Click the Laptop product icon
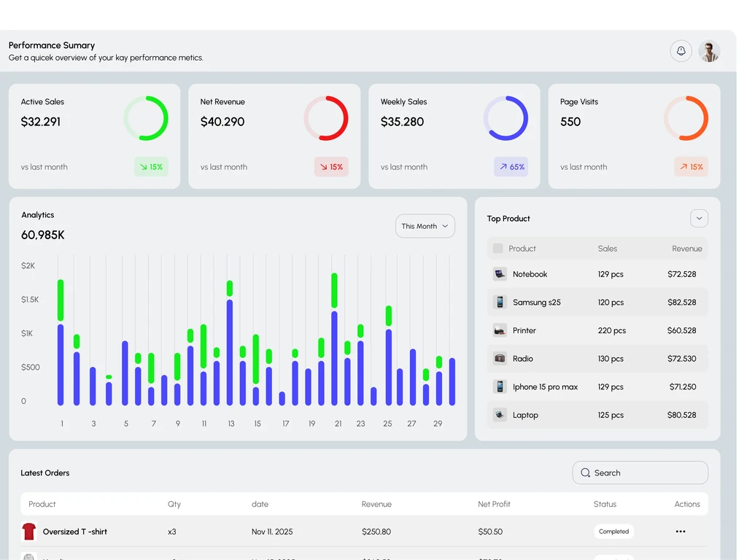Viewport: 747px width, 560px height. [499, 415]
